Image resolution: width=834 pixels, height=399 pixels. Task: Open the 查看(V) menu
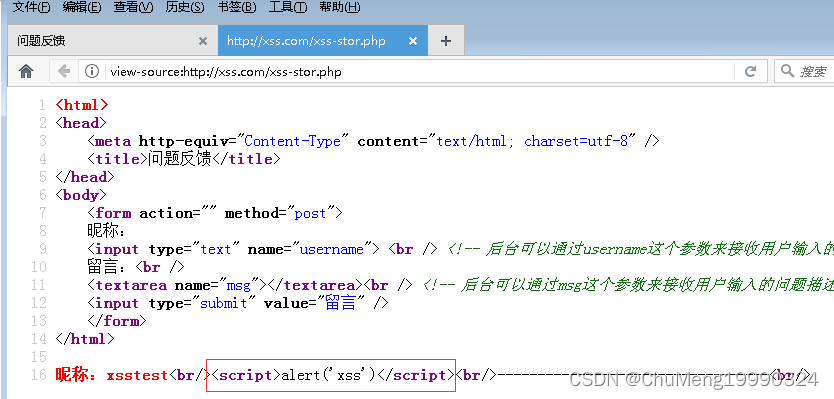[x=133, y=7]
